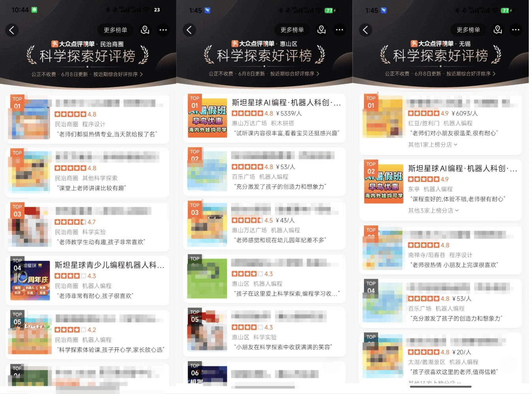Open title 斯坦星球AI编程·机器人科创 in 惠山区 panel
Viewport: 532px width, 394px height.
[286, 102]
